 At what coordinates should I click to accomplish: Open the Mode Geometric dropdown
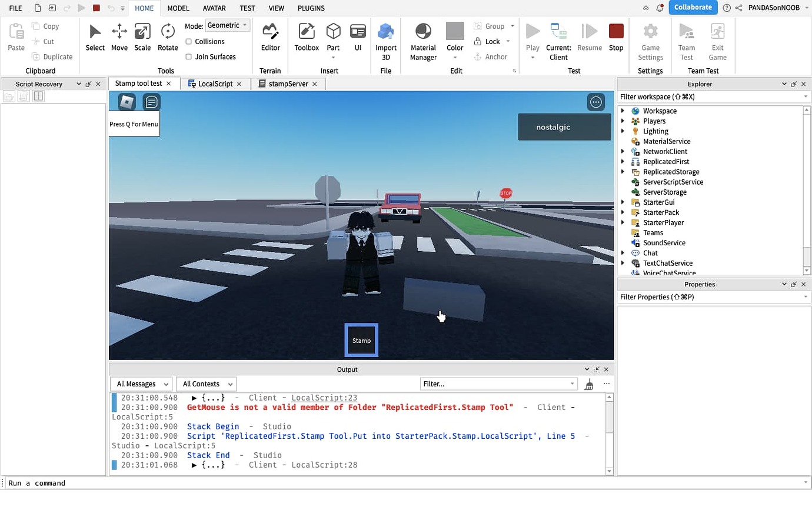[228, 25]
